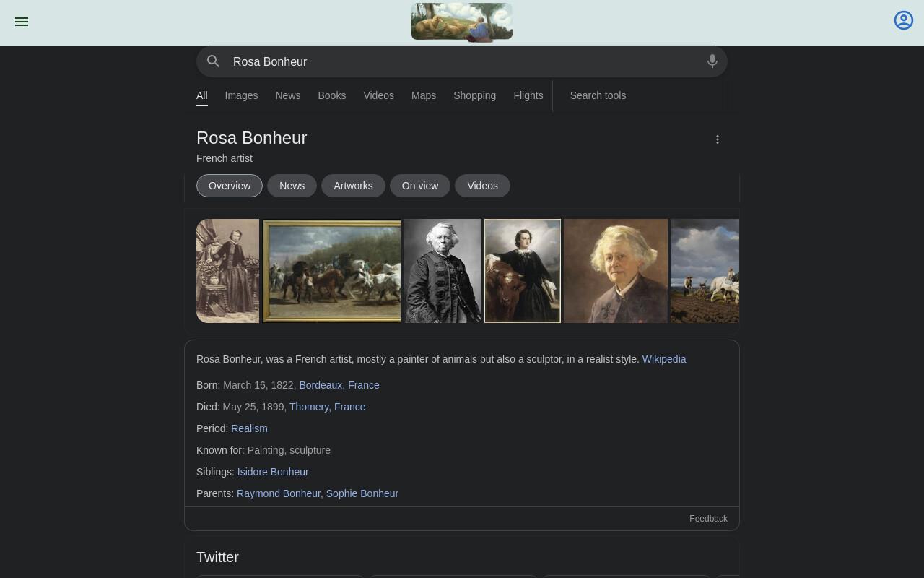This screenshot has height=578, width=924.
Task: Open the Sophie Bonheur link
Action: point(362,493)
